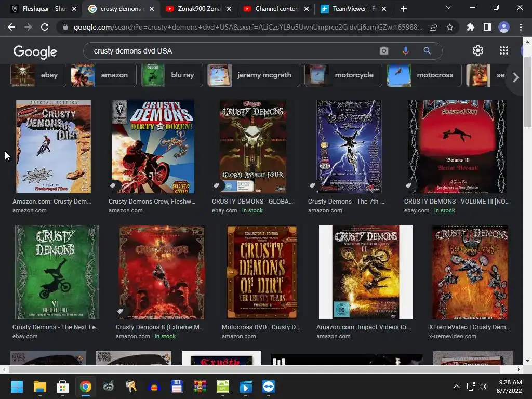This screenshot has height=399, width=532.
Task: Open Chrome three-dot menu
Action: pyautogui.click(x=521, y=27)
